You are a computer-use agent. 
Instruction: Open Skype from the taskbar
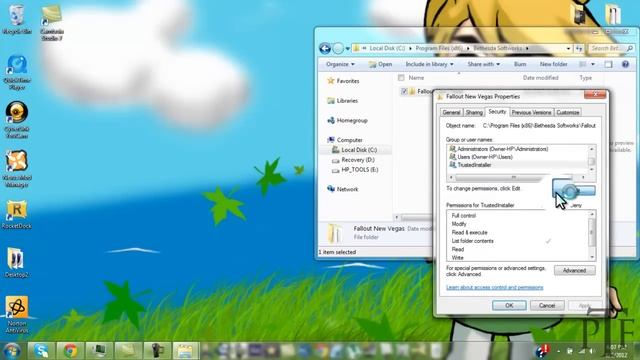point(41,351)
